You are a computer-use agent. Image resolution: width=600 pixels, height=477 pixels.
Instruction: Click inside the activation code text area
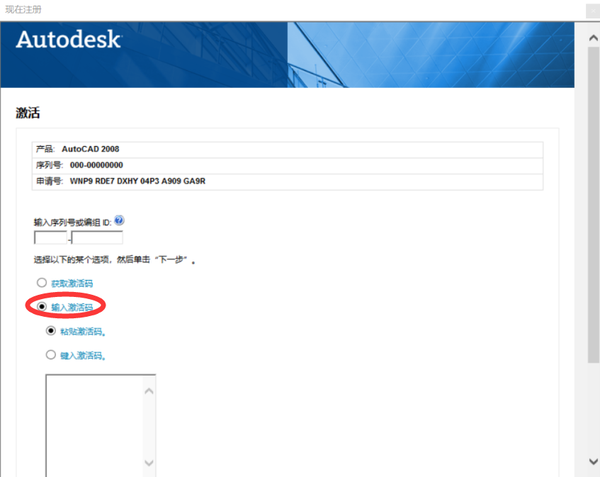[x=95, y=425]
